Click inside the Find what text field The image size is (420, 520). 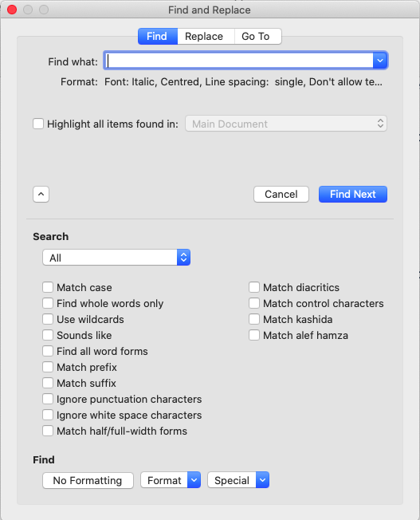239,61
